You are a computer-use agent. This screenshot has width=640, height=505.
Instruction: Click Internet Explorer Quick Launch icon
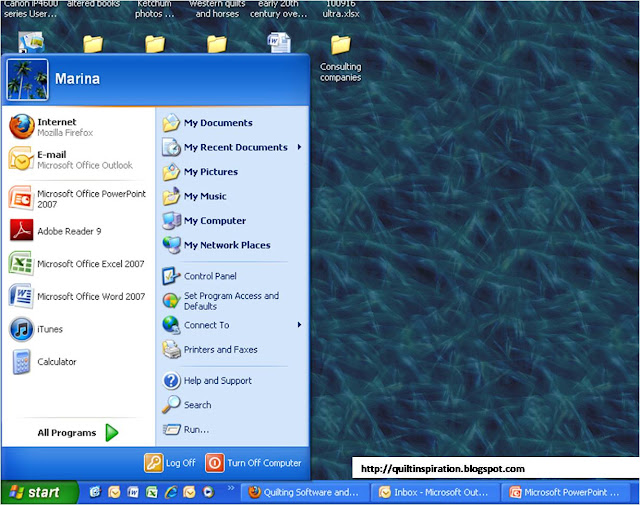171,492
